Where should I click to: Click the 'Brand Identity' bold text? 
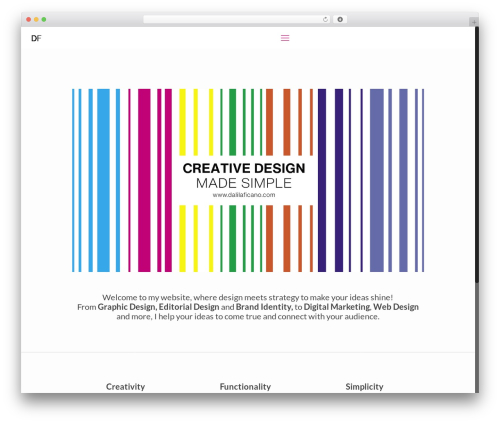tap(264, 307)
